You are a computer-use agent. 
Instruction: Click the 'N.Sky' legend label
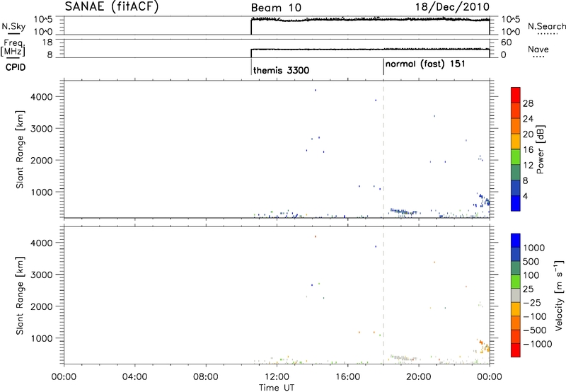[13, 26]
